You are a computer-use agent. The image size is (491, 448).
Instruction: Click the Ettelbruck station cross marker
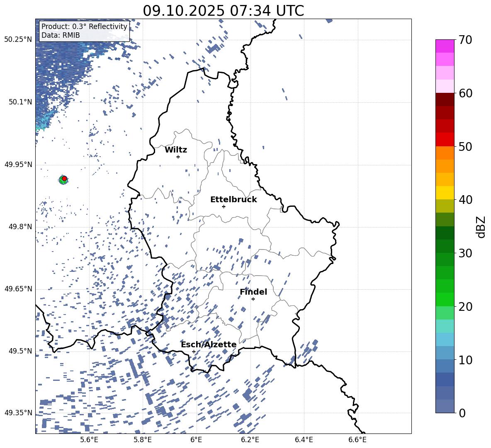point(224,206)
